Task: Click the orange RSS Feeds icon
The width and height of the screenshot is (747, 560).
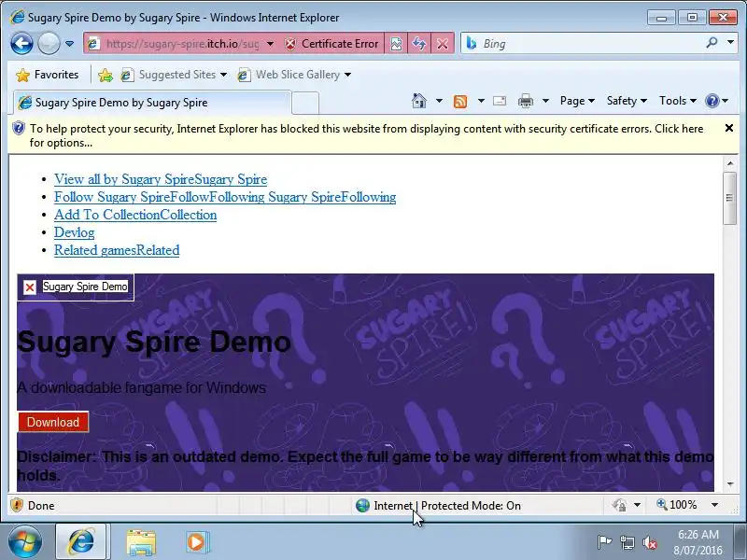Action: 460,101
